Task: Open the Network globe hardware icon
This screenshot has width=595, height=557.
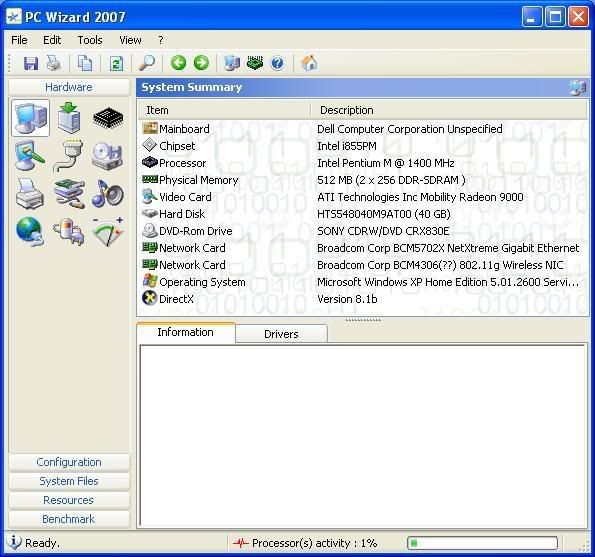Action: [30, 231]
